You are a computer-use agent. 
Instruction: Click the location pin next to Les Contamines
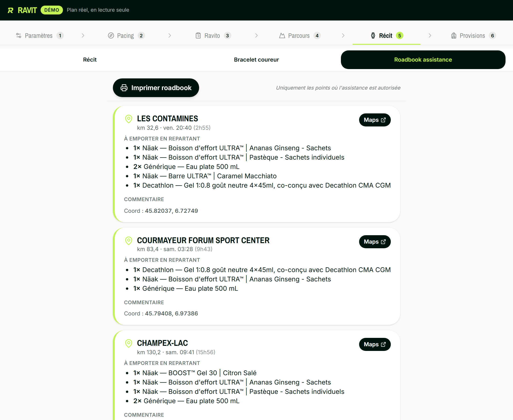coord(129,119)
